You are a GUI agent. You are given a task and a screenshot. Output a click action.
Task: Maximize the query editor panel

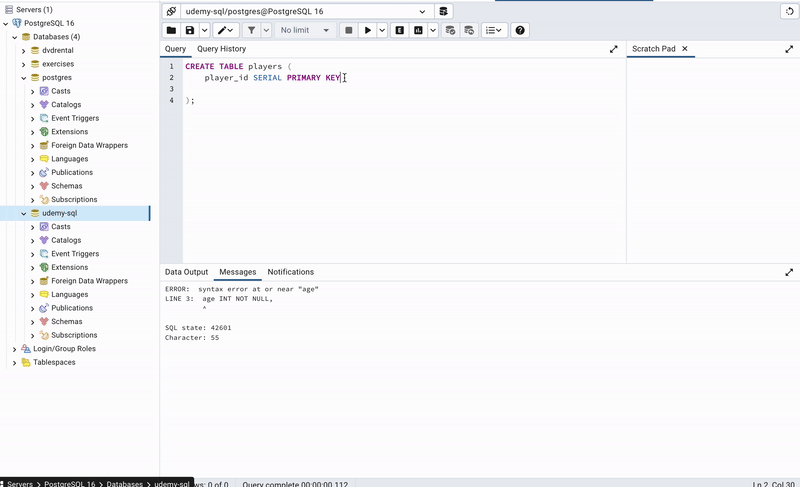(614, 49)
